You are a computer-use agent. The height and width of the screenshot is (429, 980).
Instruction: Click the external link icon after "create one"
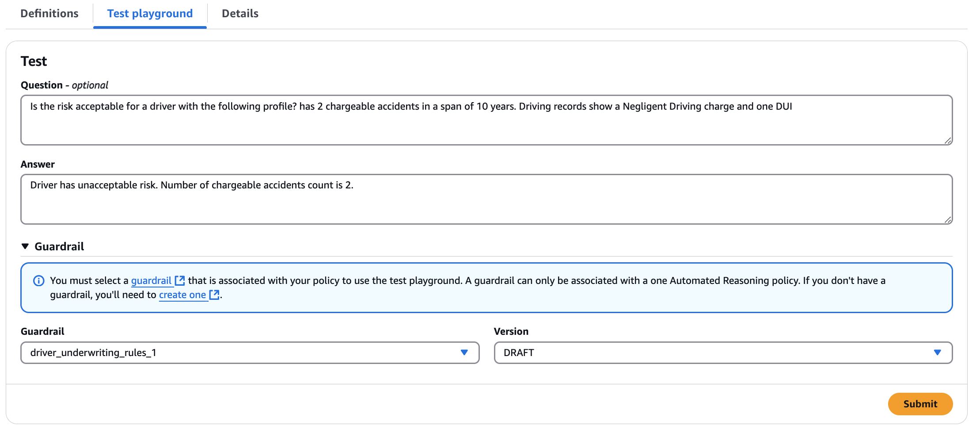215,295
